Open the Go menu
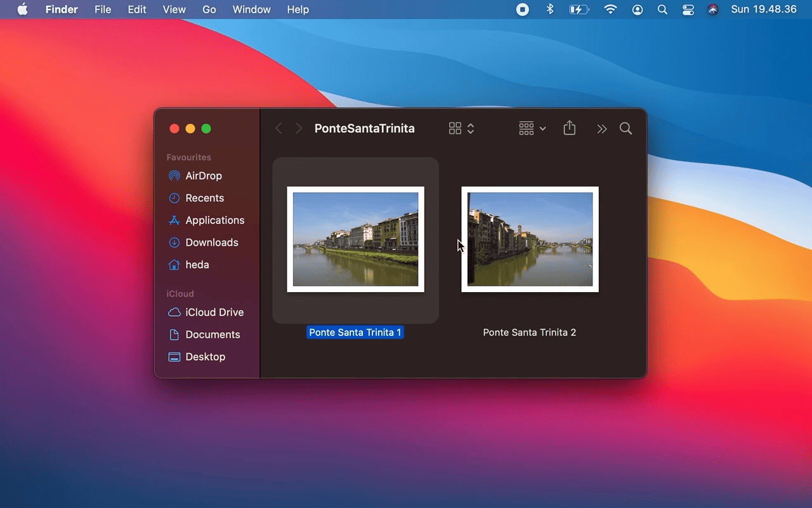 point(209,10)
